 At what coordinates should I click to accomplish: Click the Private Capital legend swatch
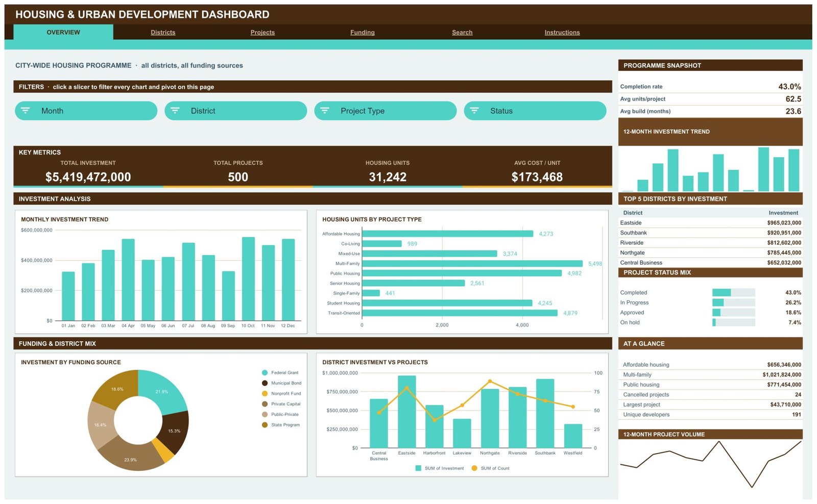pos(265,404)
